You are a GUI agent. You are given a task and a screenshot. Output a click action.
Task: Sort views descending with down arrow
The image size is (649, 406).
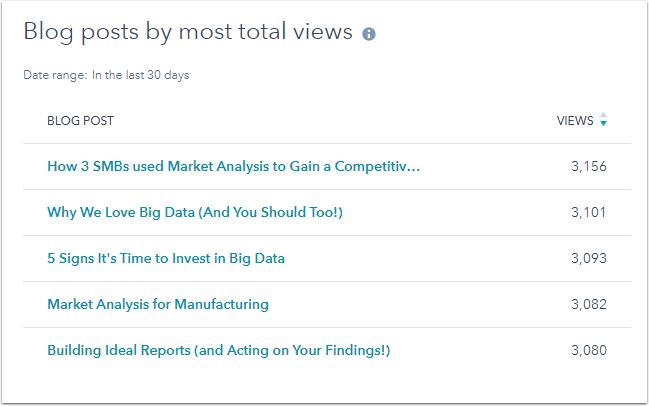click(603, 123)
